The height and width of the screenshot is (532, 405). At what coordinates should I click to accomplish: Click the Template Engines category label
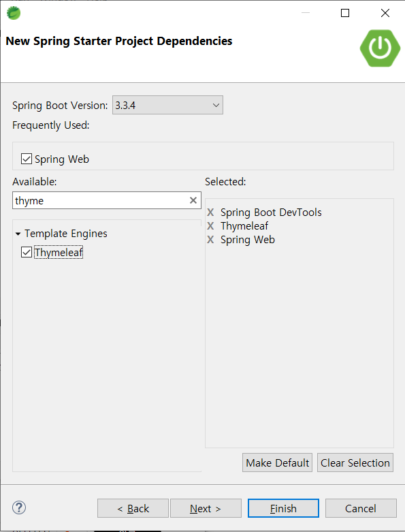point(66,234)
